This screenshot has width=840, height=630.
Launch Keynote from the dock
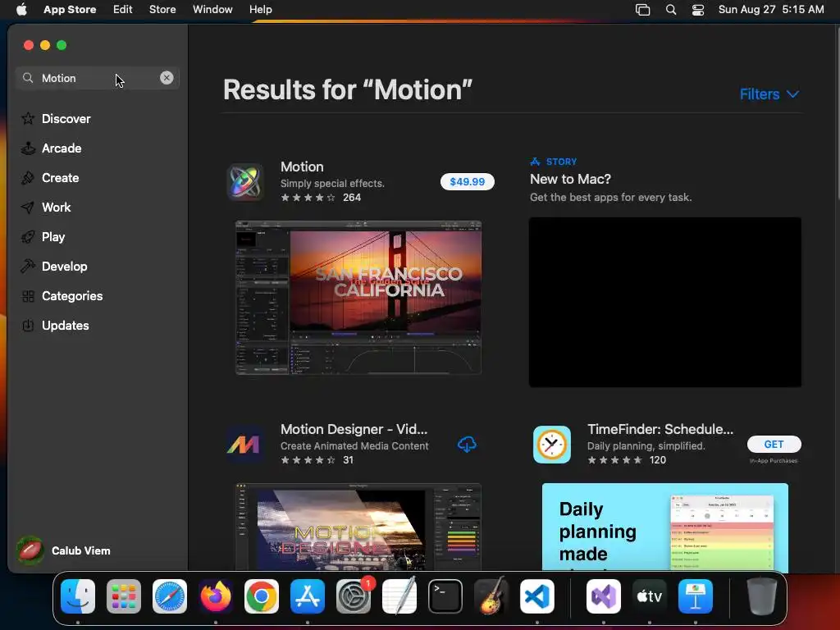pos(696,596)
